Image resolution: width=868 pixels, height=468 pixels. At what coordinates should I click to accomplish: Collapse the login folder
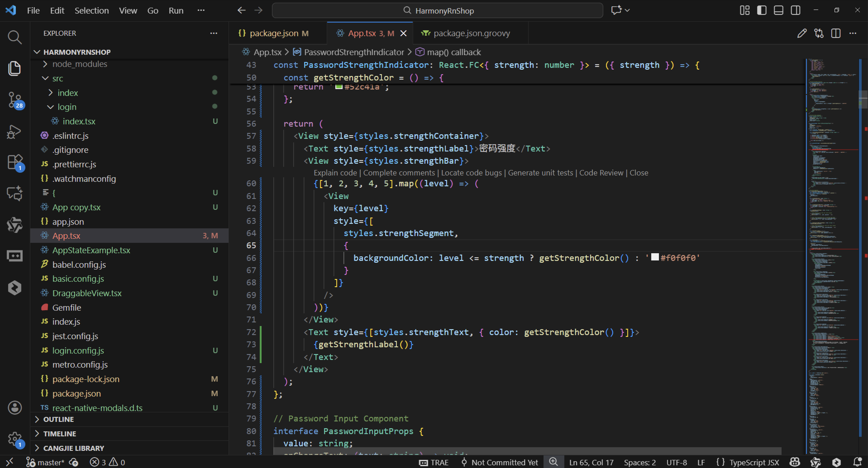pos(67,107)
